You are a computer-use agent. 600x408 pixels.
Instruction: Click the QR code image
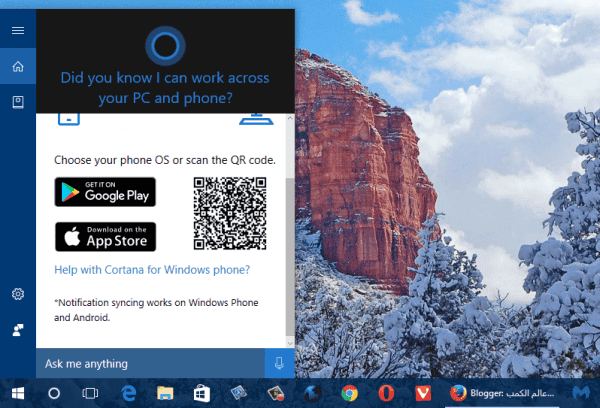[x=230, y=213]
